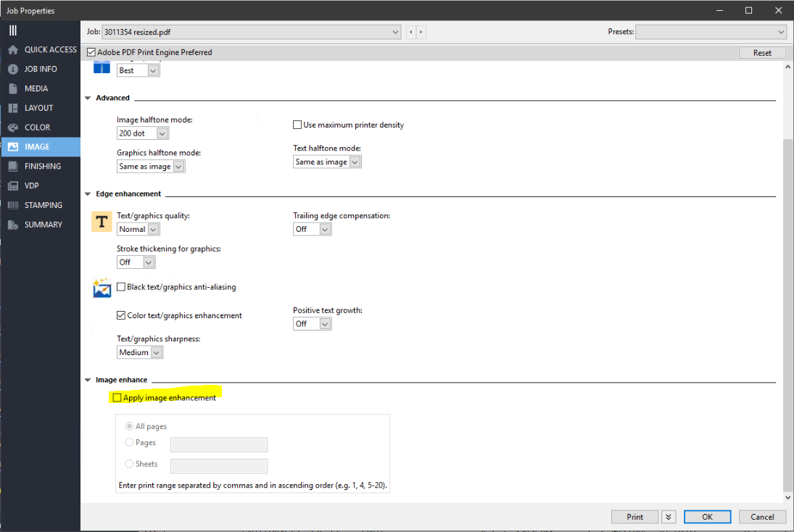Click the Sheets range input field

click(x=219, y=466)
